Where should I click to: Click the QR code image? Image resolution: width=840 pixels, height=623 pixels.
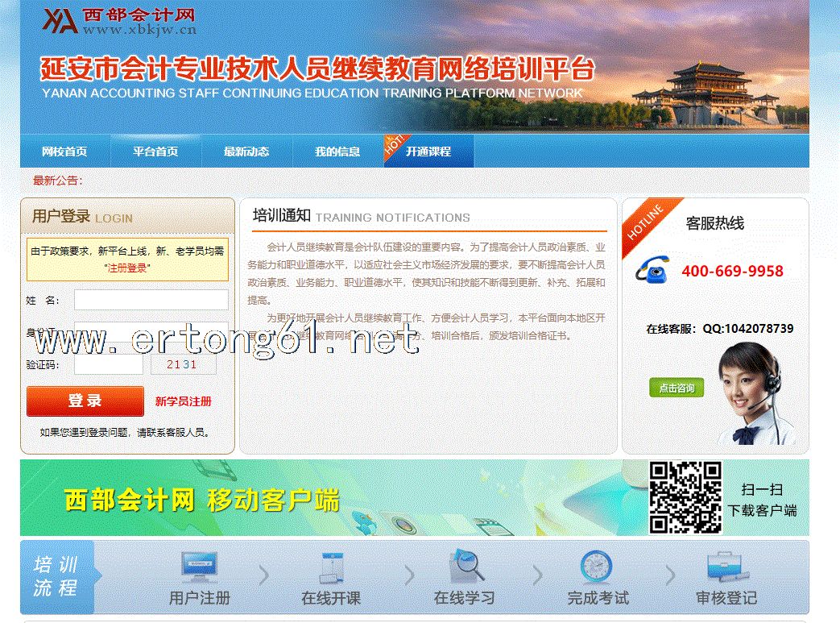685,497
